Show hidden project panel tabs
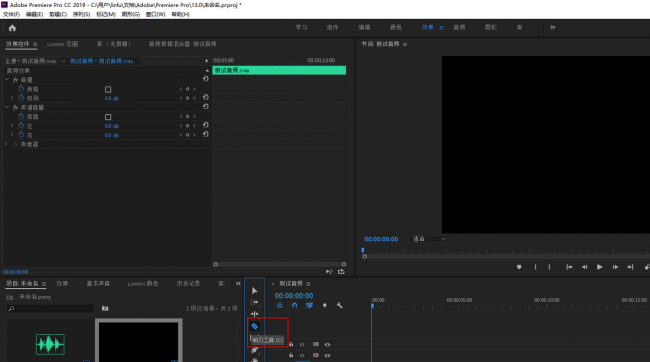650x362 pixels. 238,284
